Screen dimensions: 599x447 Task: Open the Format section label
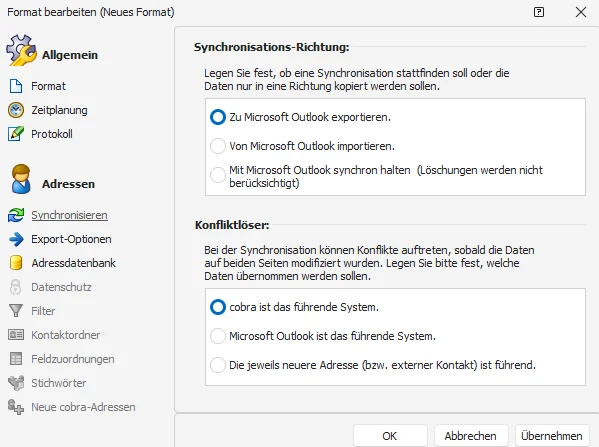coord(49,86)
